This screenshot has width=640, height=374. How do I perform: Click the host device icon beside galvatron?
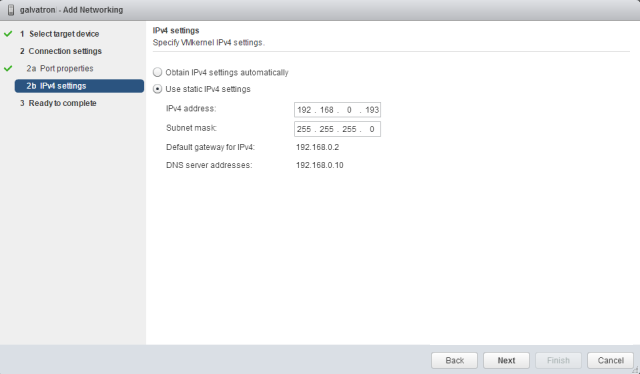pos(11,10)
